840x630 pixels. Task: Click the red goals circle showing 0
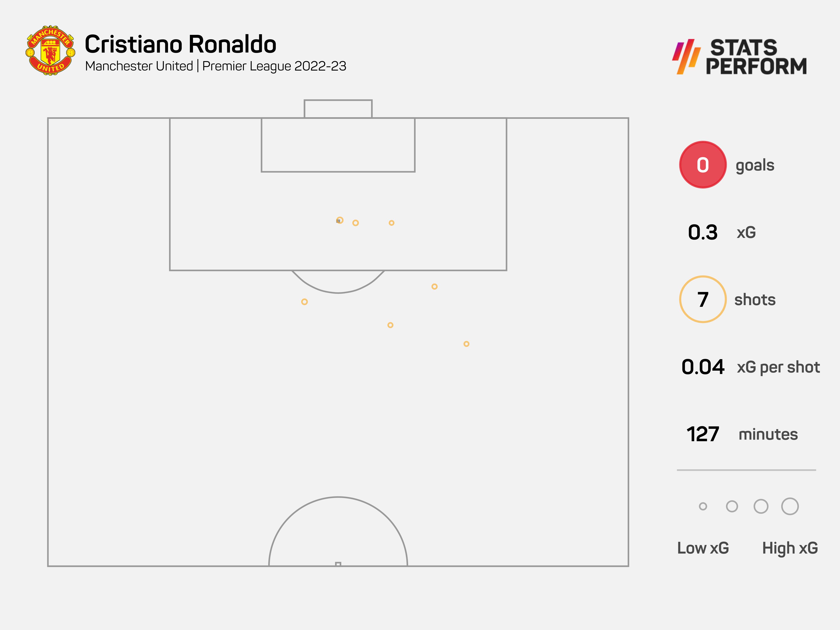(x=702, y=165)
